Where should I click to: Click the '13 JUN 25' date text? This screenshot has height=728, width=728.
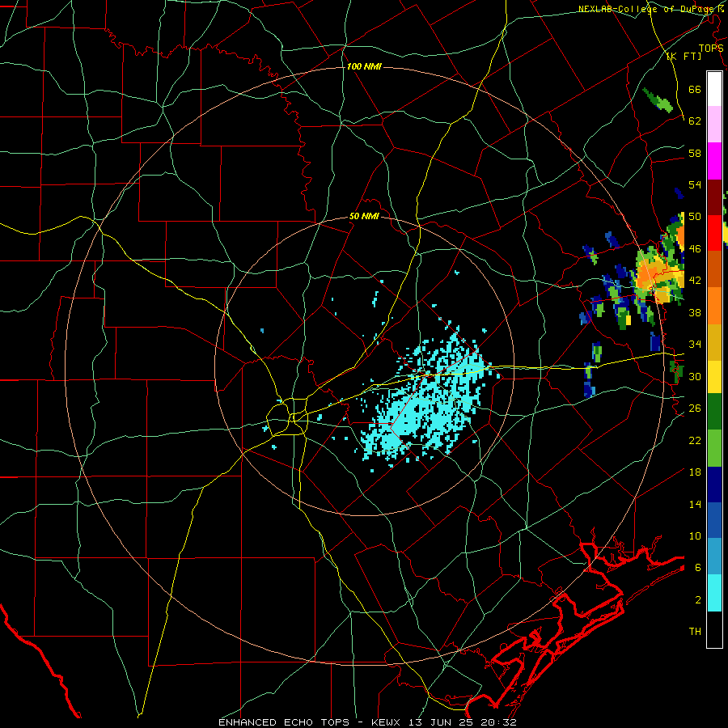(x=441, y=722)
